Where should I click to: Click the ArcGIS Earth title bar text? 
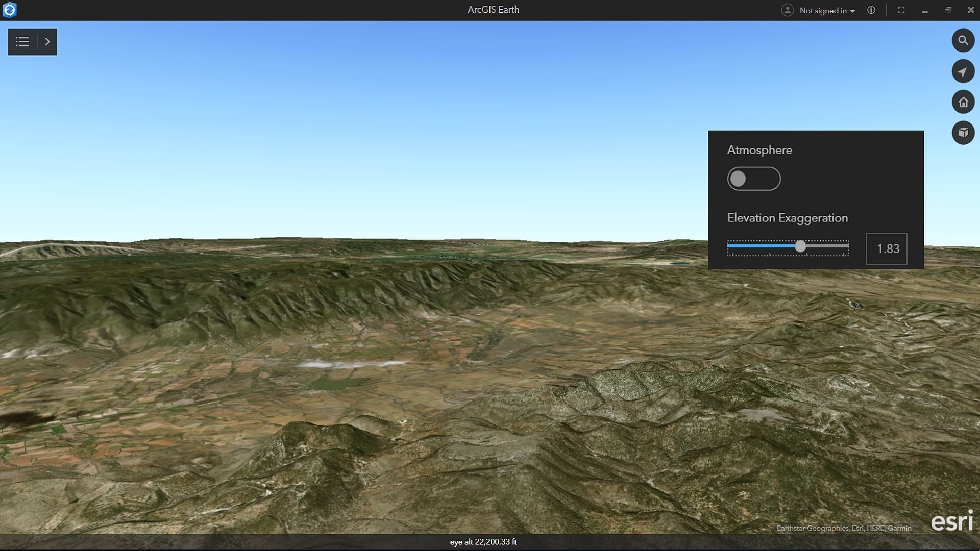pyautogui.click(x=493, y=9)
